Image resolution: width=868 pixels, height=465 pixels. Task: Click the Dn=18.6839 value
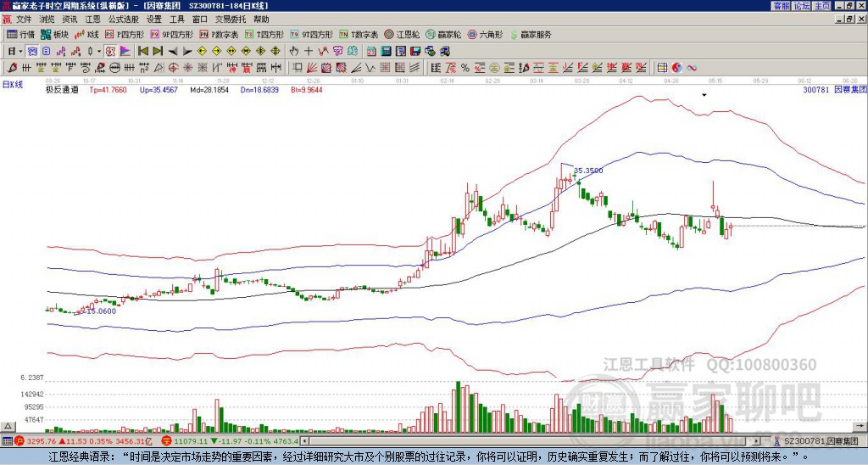259,90
